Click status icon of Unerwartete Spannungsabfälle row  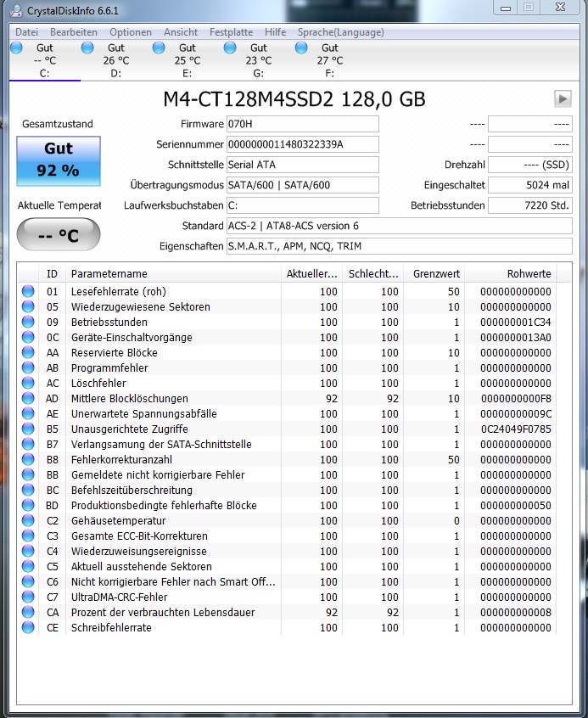tap(28, 413)
